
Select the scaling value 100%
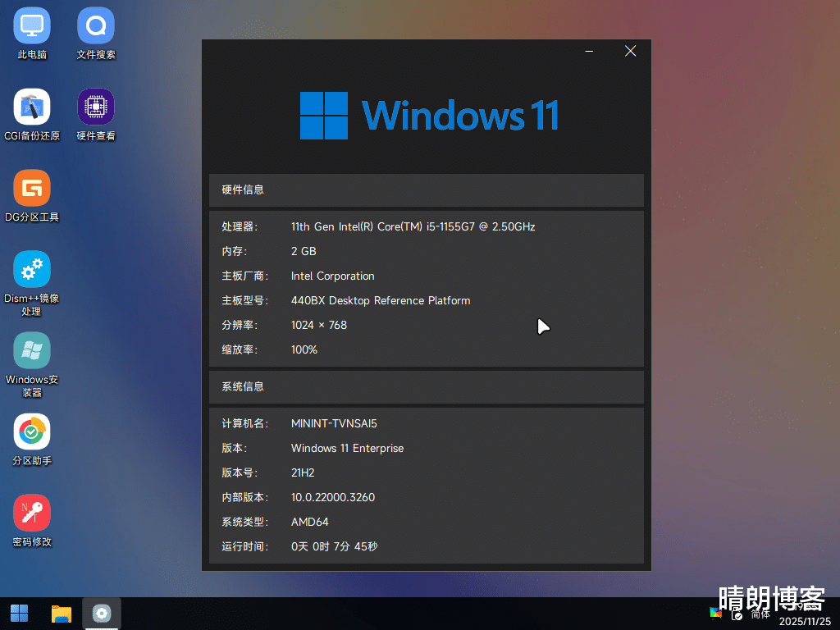pos(304,349)
